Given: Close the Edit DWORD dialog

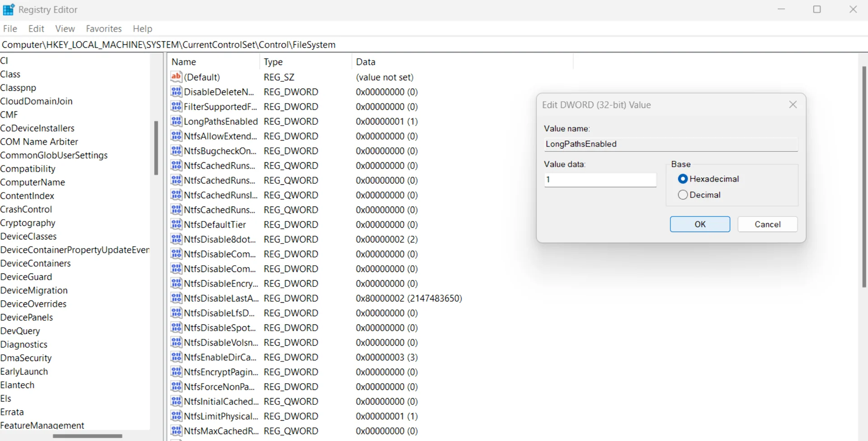Looking at the screenshot, I should click(x=793, y=105).
